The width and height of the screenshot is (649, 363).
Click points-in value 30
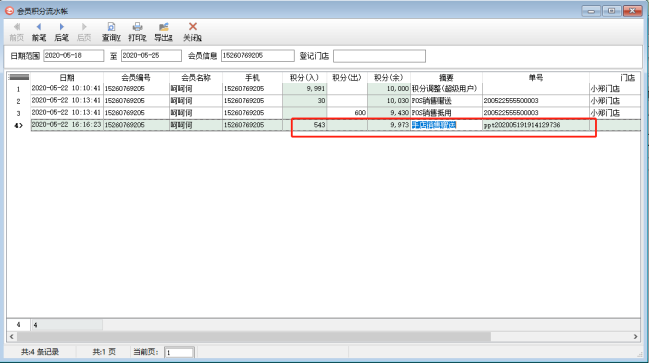click(321, 101)
